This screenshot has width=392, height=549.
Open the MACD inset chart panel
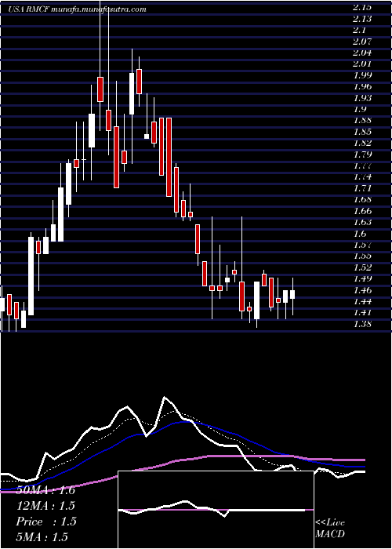pos(216,510)
